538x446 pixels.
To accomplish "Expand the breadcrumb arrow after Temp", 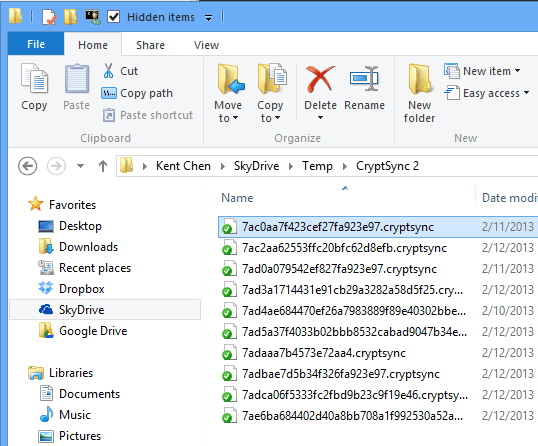I will 345,166.
